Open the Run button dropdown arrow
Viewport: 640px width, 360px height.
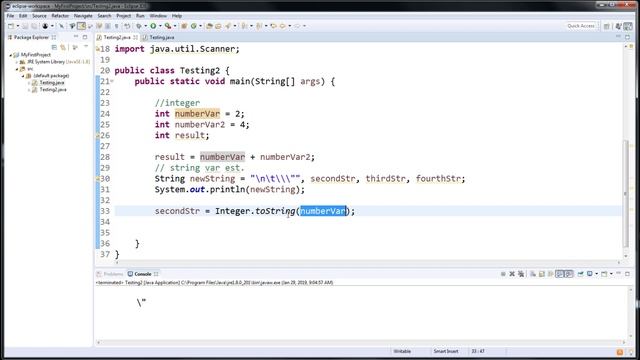160,26
